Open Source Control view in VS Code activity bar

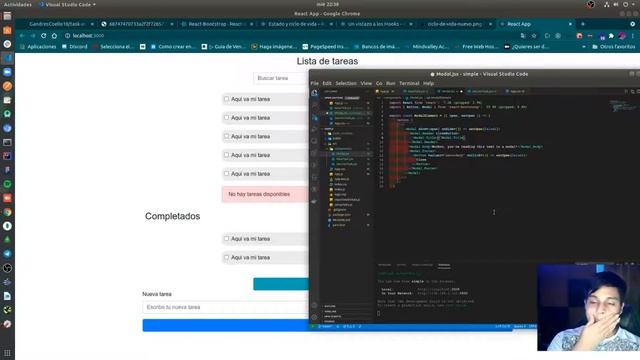point(314,118)
